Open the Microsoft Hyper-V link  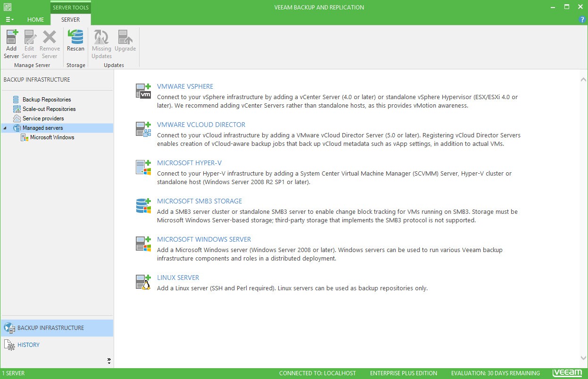point(190,163)
